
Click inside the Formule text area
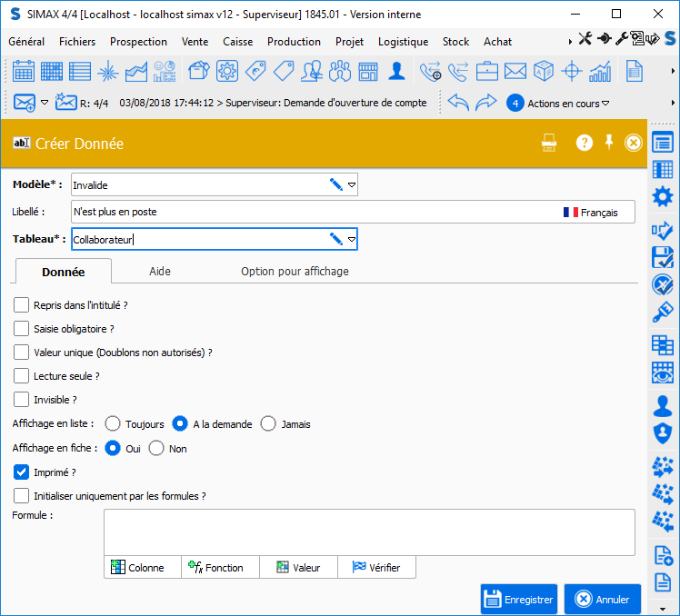[368, 532]
